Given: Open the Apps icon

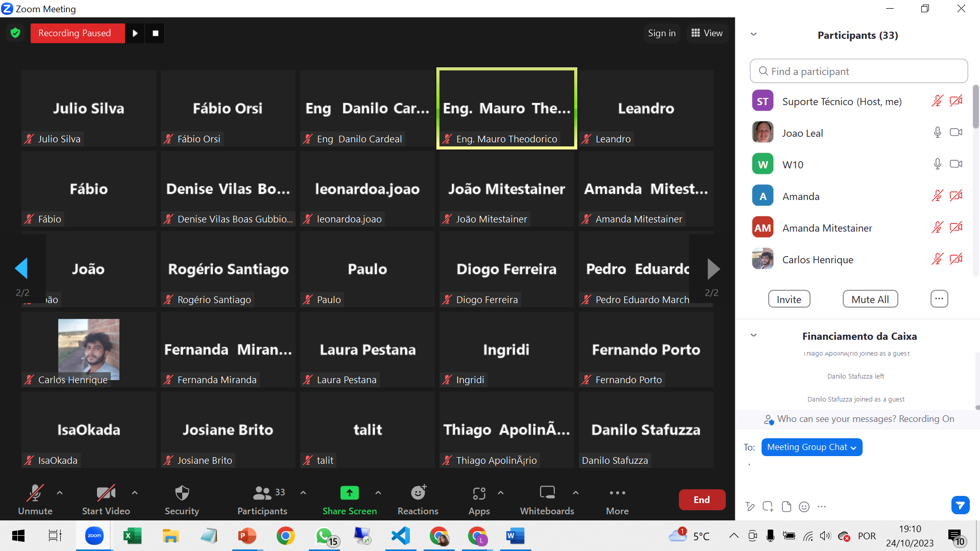Looking at the screenshot, I should point(479,493).
